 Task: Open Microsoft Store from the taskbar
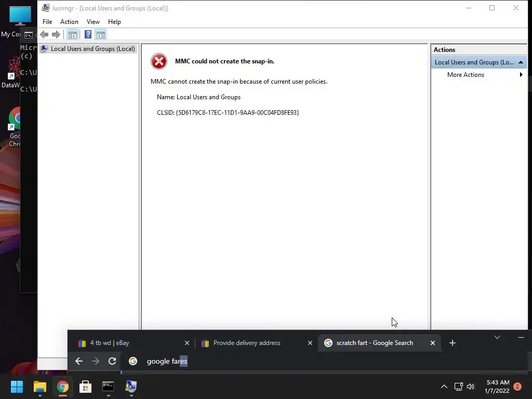[x=85, y=387]
